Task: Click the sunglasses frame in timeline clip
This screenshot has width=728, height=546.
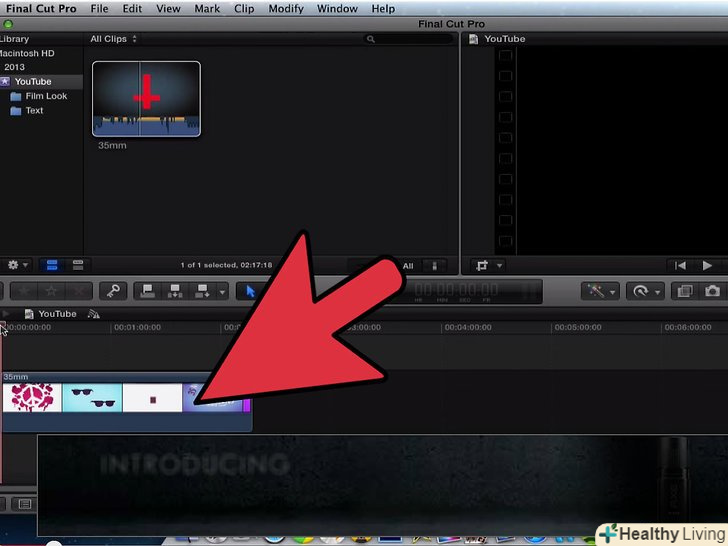Action: tap(92, 397)
